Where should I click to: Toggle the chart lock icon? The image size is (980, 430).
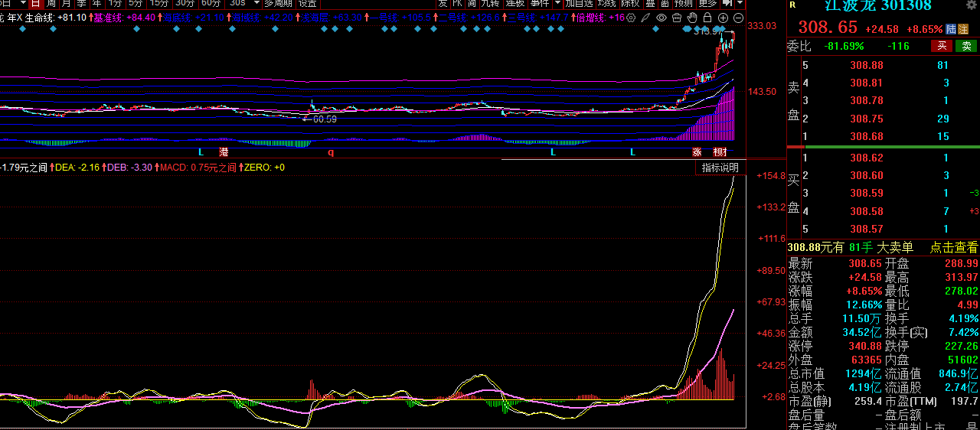708,17
